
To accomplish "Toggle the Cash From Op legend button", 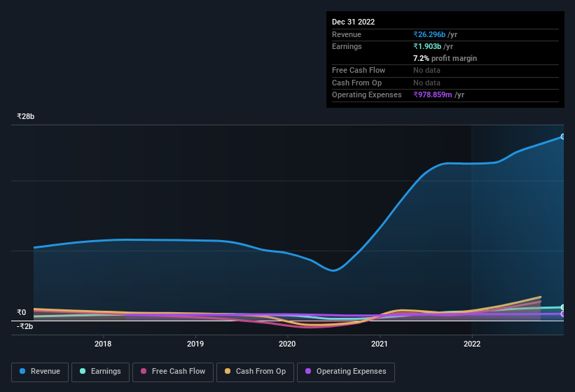I will (255, 372).
